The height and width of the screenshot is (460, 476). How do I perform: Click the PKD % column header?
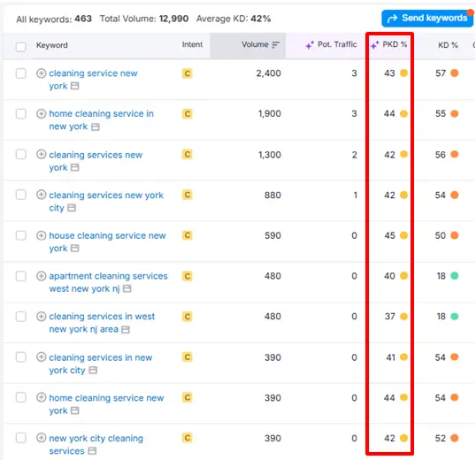coord(395,44)
